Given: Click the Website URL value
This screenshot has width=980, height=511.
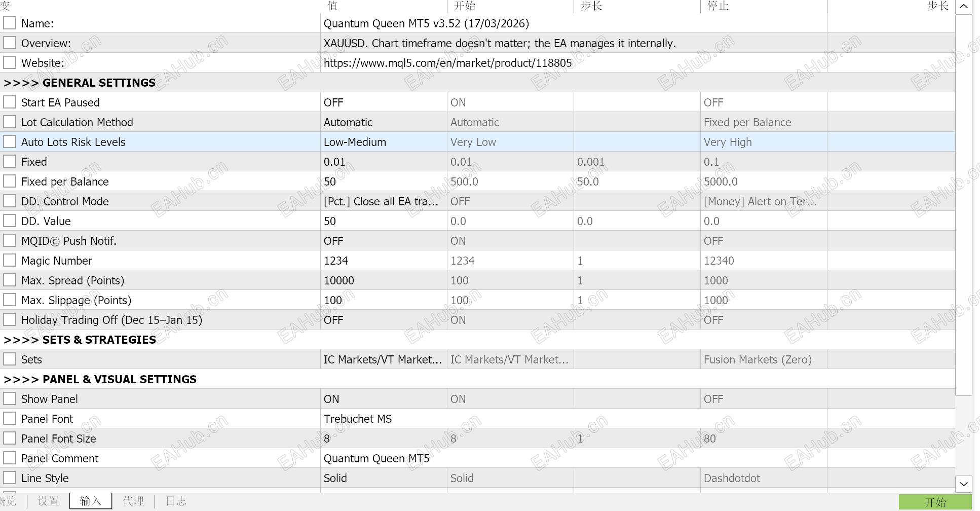Looking at the screenshot, I should pyautogui.click(x=447, y=63).
